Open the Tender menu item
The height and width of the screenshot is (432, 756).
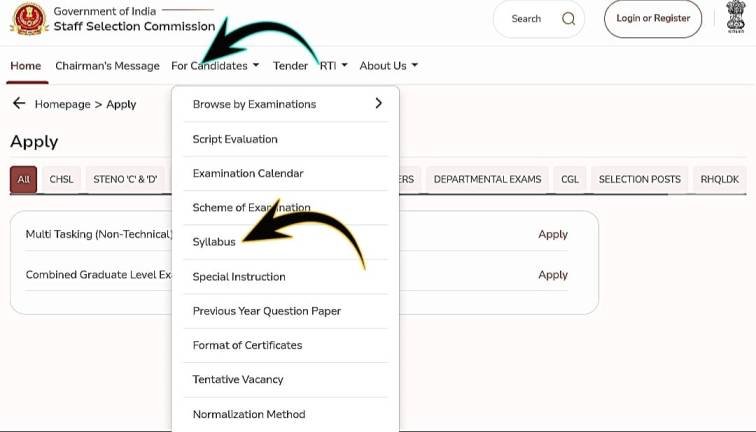tap(290, 66)
